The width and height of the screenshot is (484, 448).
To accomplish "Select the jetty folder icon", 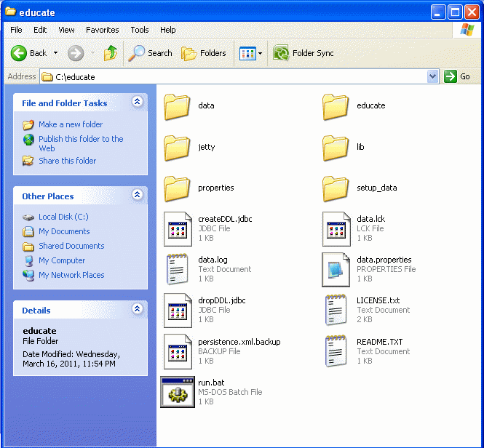I will coord(177,147).
